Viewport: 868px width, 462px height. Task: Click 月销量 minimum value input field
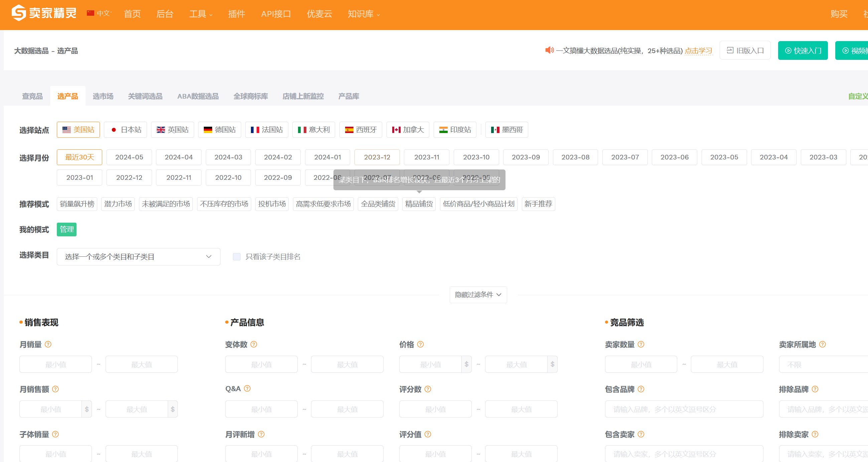coord(55,364)
